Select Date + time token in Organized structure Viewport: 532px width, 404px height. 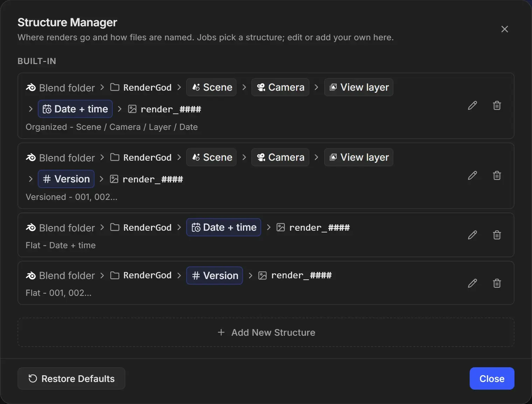coord(75,109)
